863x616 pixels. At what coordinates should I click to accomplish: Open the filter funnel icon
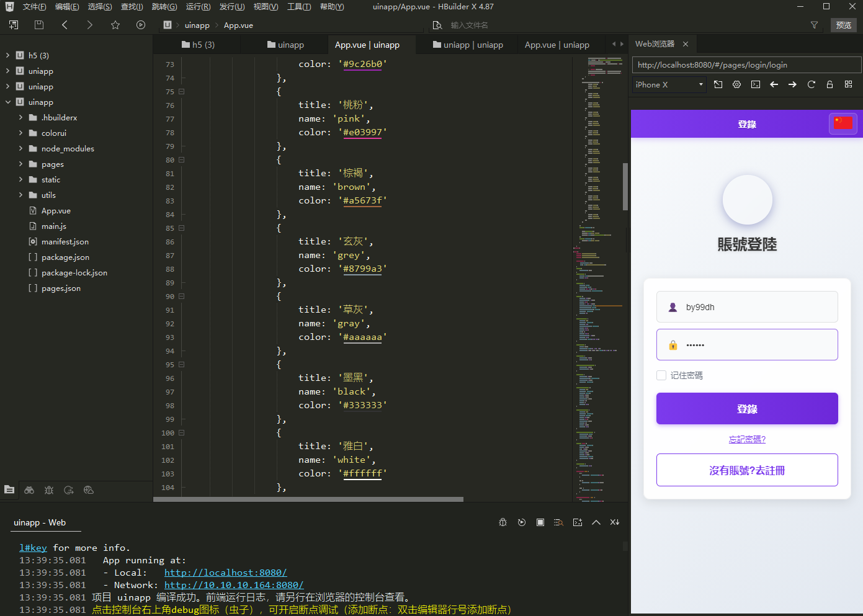coord(814,25)
